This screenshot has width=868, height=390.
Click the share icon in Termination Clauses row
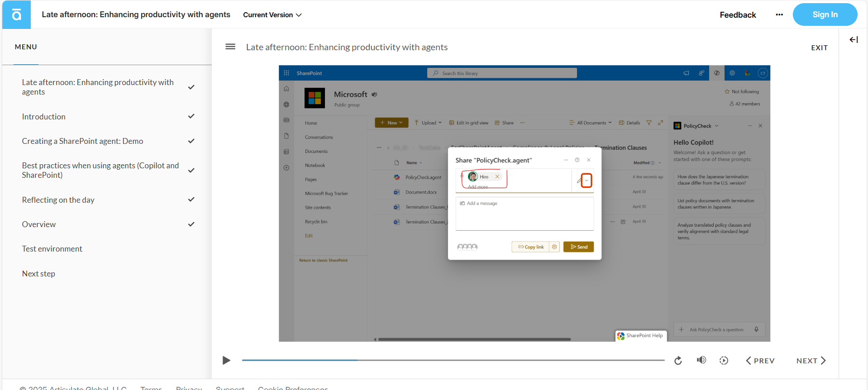(x=623, y=222)
